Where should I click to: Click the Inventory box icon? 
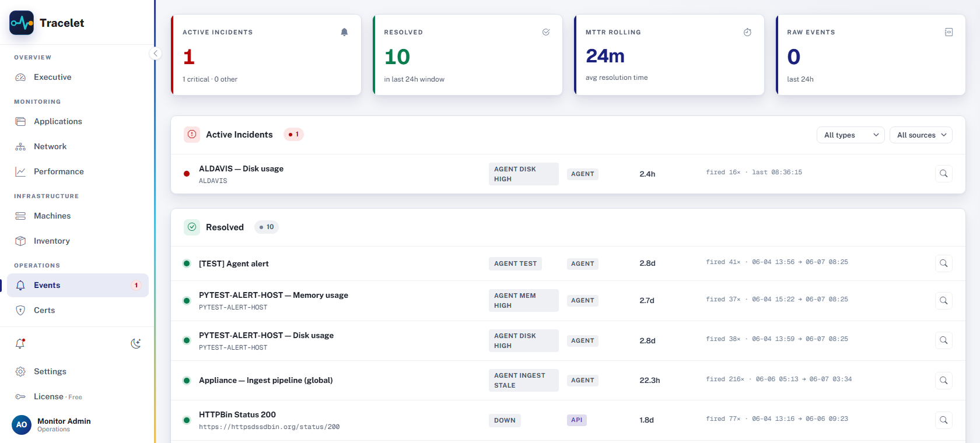click(x=20, y=241)
